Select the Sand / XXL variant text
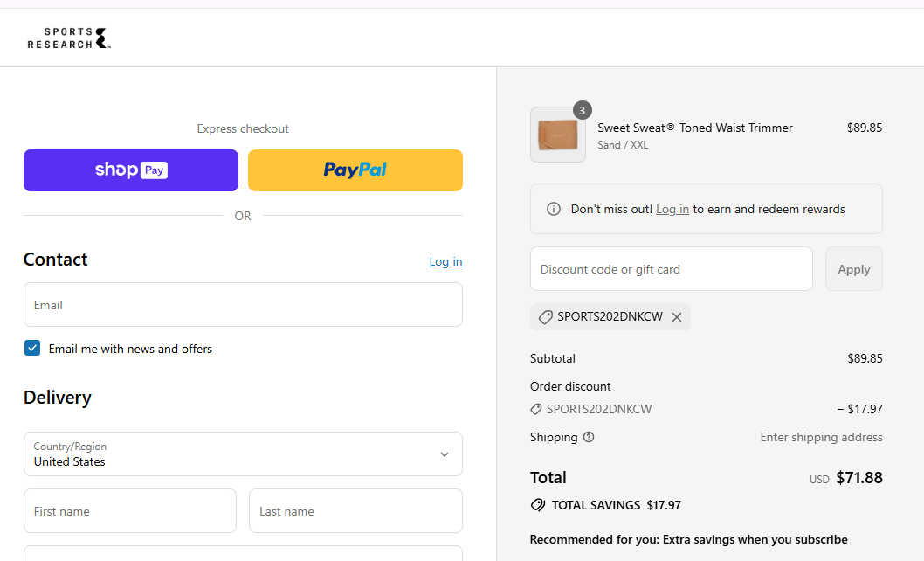This screenshot has height=561, width=924. click(623, 145)
